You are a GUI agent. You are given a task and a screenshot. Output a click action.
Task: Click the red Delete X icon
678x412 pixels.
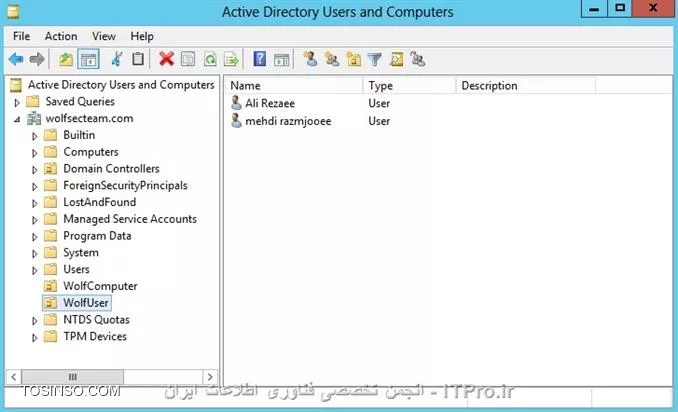point(166,59)
